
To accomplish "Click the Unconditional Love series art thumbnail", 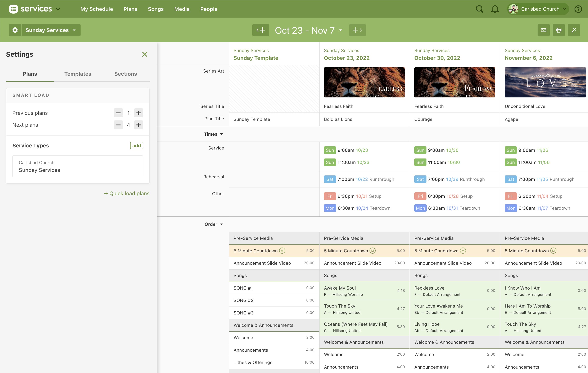I will point(545,82).
